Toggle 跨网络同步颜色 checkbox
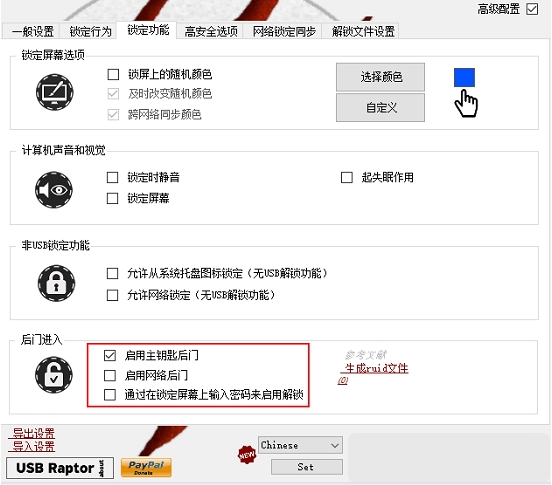 [113, 115]
